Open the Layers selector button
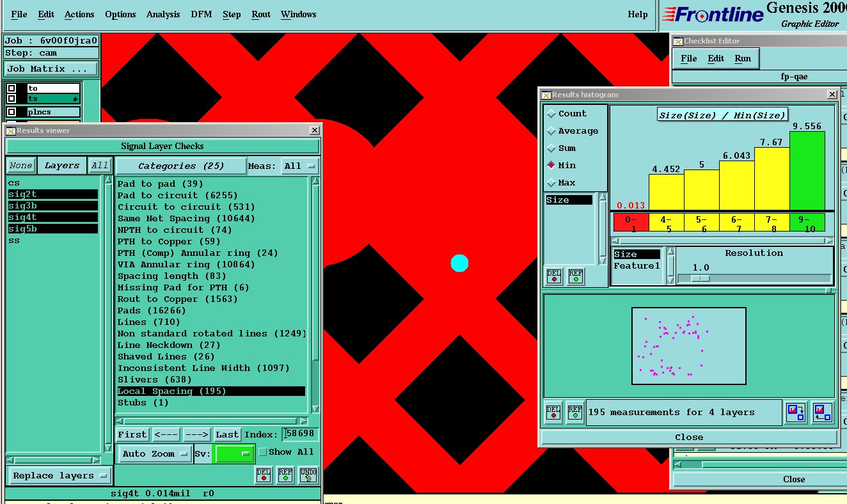Screen dimensions: 847x504 coord(61,166)
